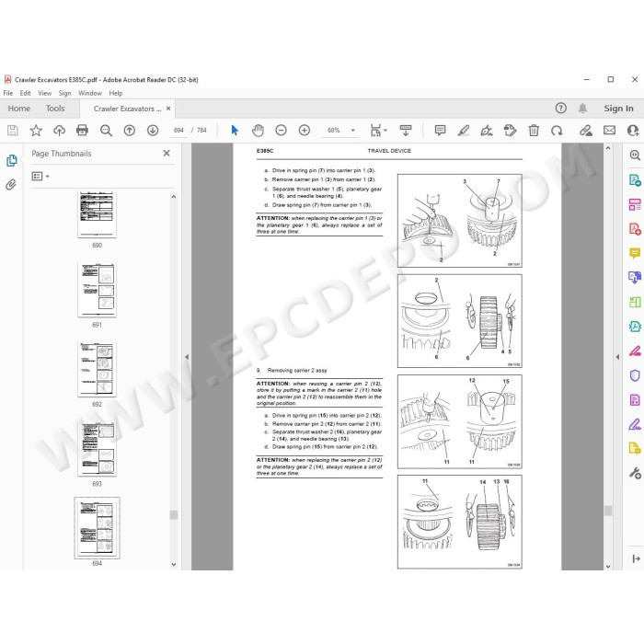Close the Crawler Excavators document tab
Viewport: 644px width, 644px height.
pos(168,109)
